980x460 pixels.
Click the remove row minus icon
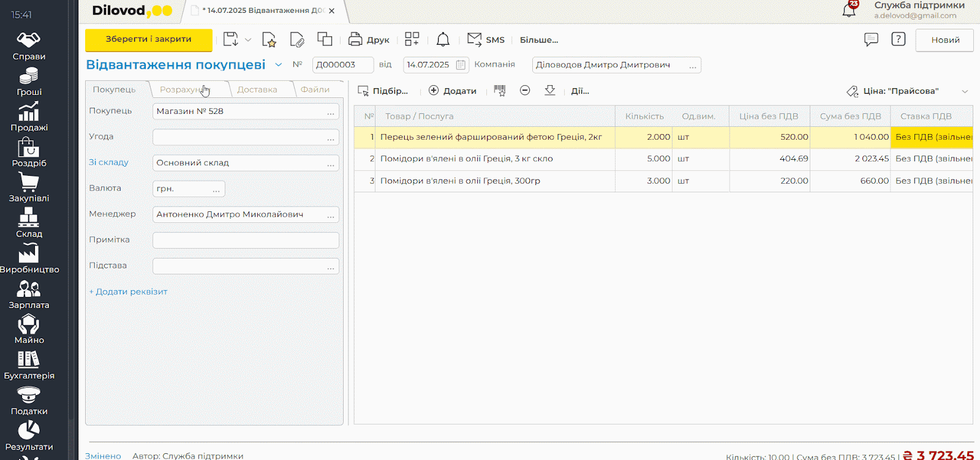pyautogui.click(x=525, y=91)
